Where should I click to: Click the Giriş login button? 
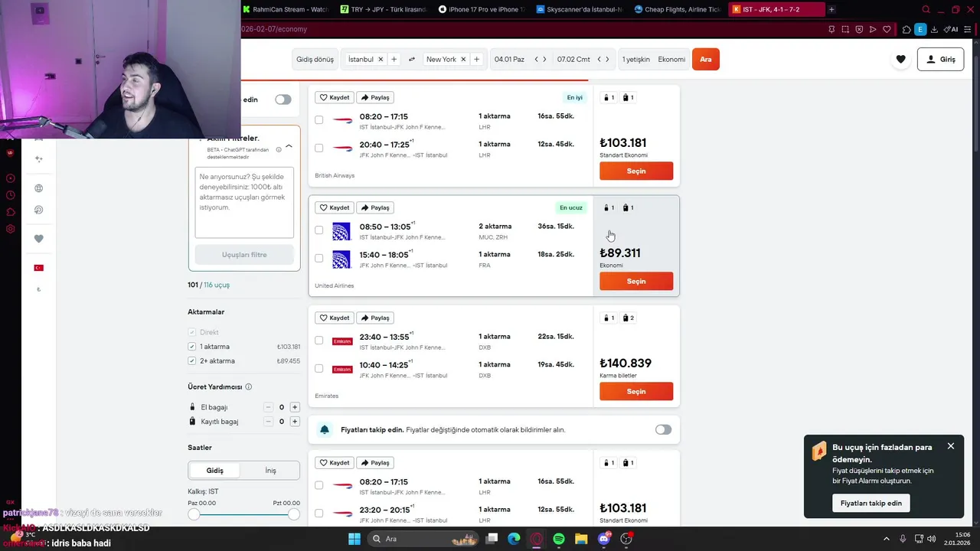[940, 59]
